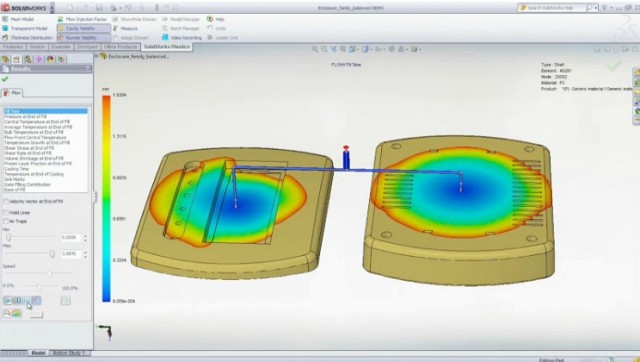The image size is (640, 362).
Task: Switch to the Evaluate tab
Action: [61, 47]
